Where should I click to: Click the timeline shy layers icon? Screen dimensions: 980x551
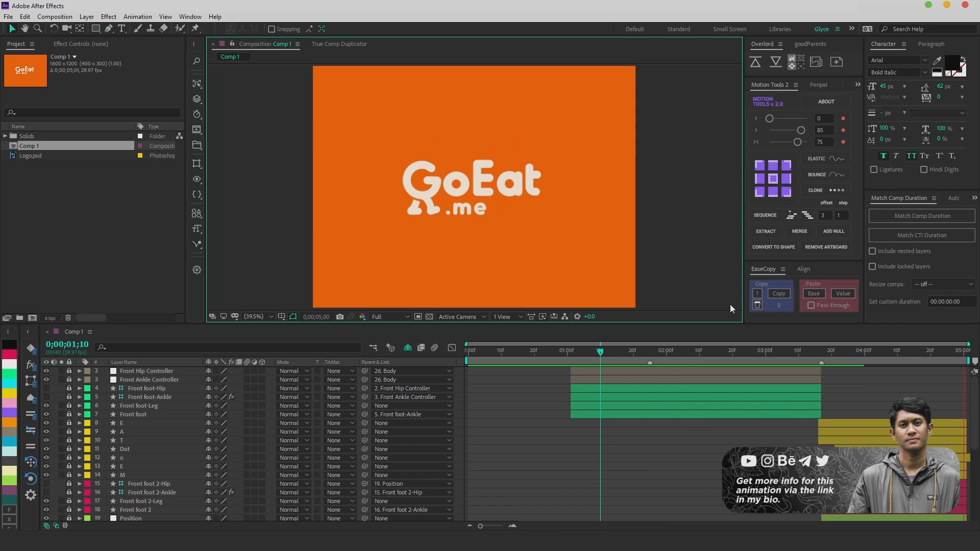[408, 348]
